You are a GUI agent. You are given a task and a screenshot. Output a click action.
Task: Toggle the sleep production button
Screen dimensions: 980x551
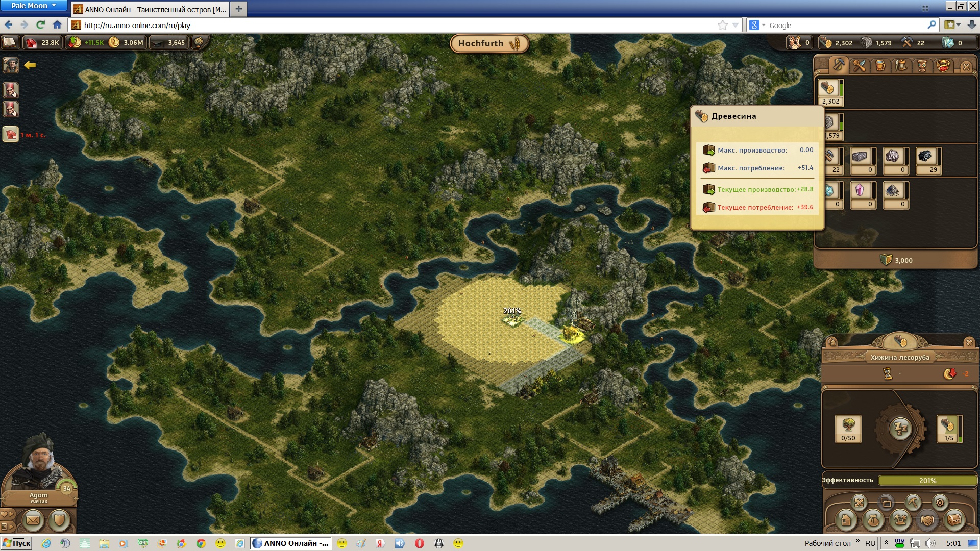[x=900, y=428]
